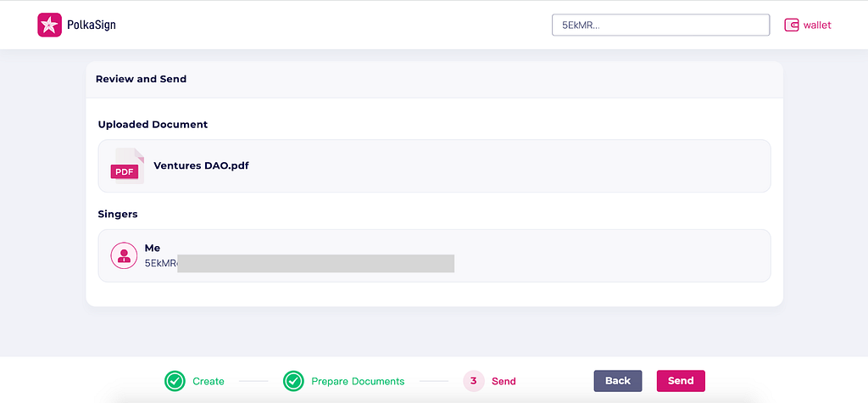Click the green checkmark beside Prepare Documents
868x403 pixels.
pyautogui.click(x=293, y=381)
